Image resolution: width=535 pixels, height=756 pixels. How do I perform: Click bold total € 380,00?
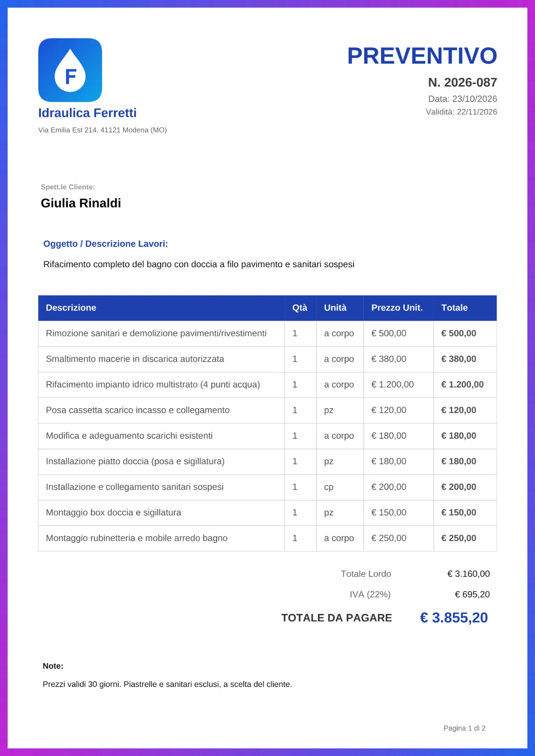pyautogui.click(x=459, y=359)
